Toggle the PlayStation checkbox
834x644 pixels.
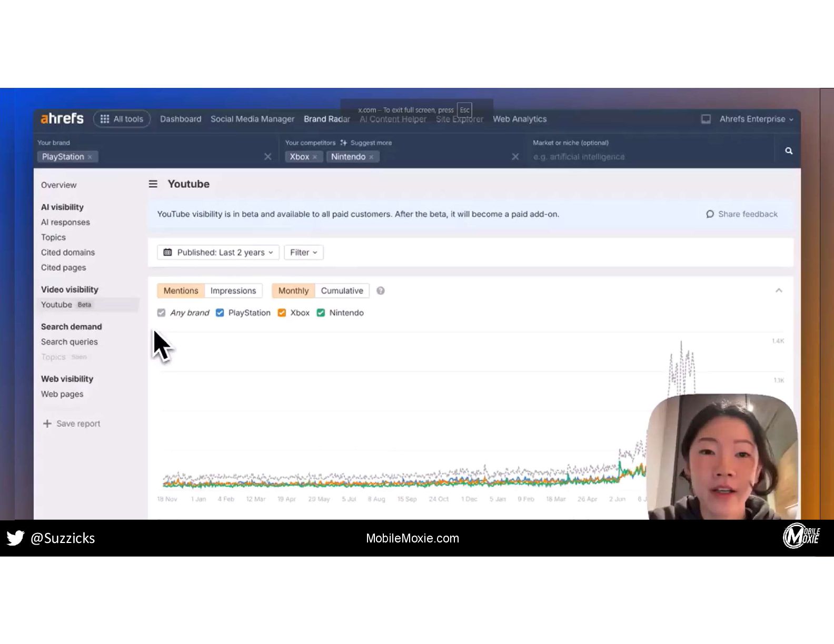point(220,313)
